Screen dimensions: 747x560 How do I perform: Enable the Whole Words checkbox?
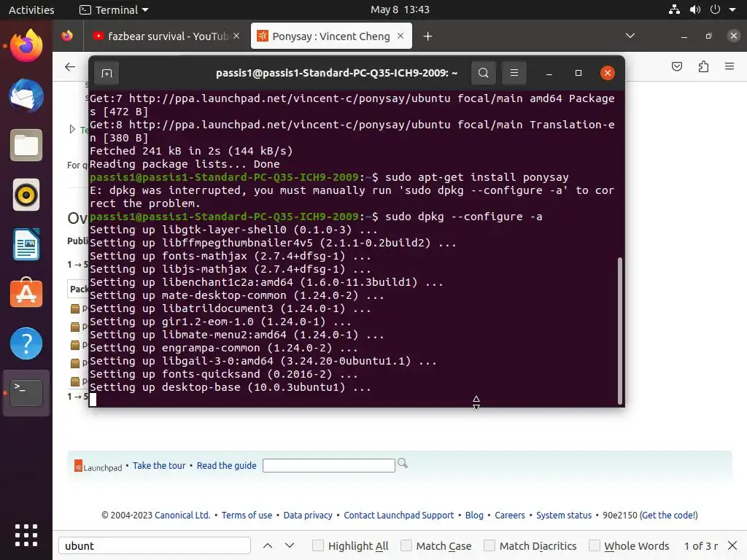click(594, 545)
